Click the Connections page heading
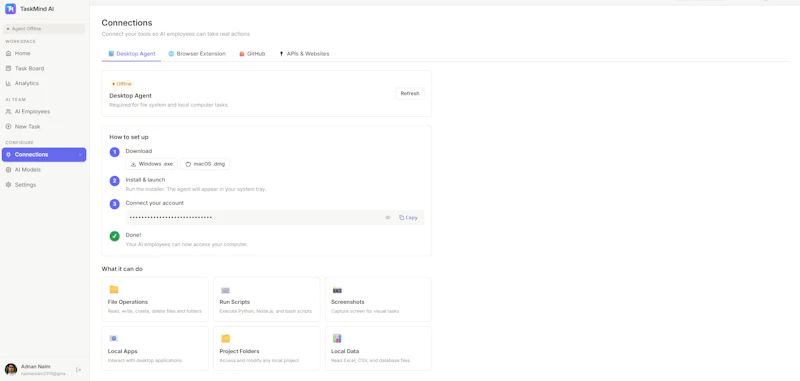Screen dimensions: 800x381 pos(127,23)
